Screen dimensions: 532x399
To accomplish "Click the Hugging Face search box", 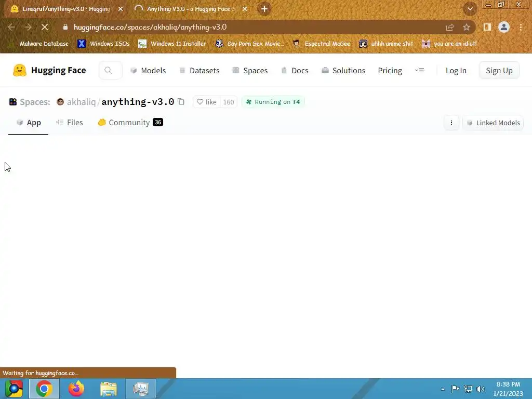I will [x=110, y=70].
